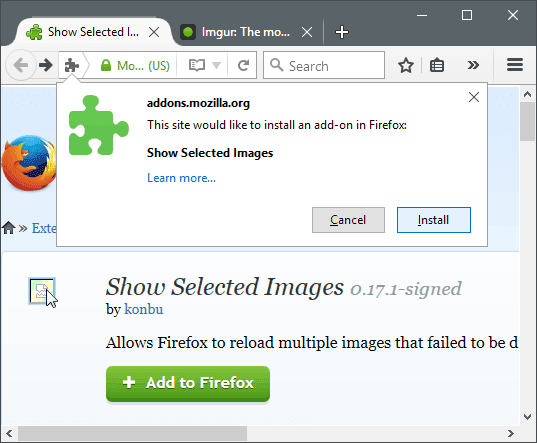Dismiss the add-on install popup with X
Viewport: 537px width, 443px height.
tap(474, 97)
